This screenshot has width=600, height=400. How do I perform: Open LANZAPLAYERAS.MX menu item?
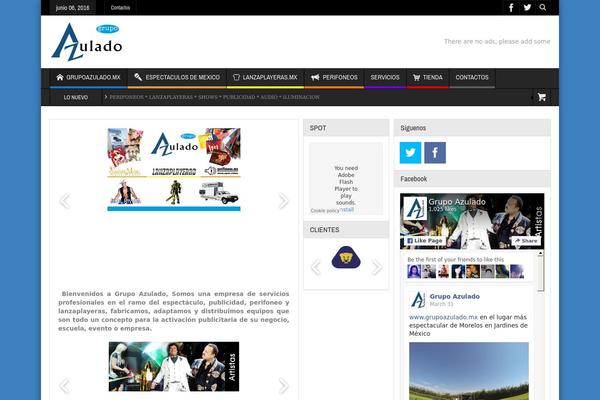coord(265,78)
